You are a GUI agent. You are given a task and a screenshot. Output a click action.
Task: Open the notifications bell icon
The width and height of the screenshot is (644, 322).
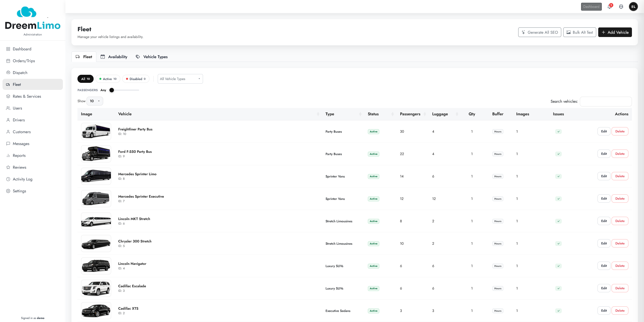[x=609, y=7]
